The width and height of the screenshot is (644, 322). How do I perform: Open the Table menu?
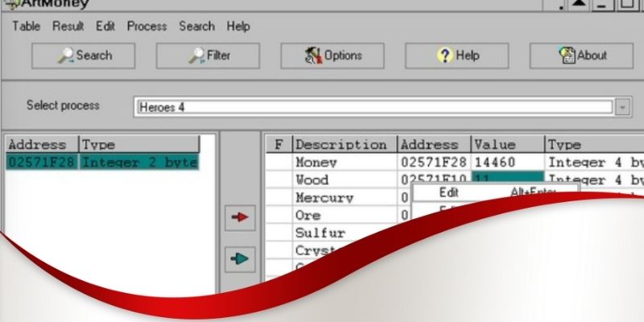pyautogui.click(x=26, y=26)
